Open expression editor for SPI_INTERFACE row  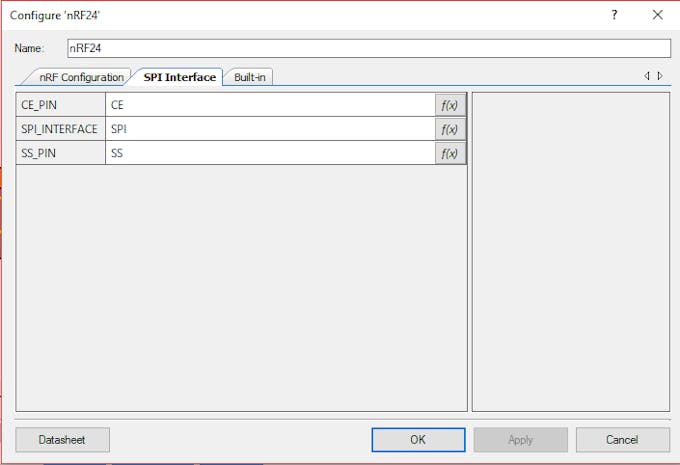[x=450, y=129]
